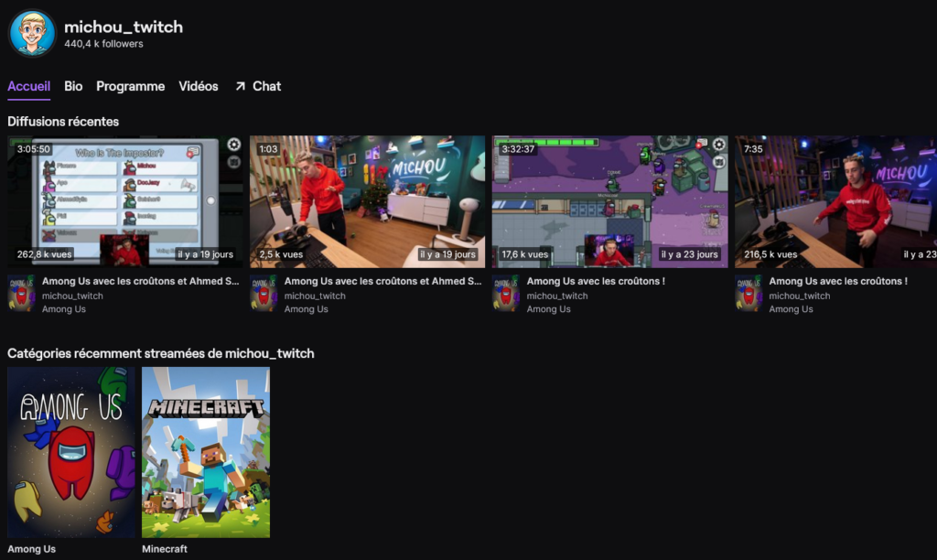Click Among Us game icon beside first video title

coord(22,294)
